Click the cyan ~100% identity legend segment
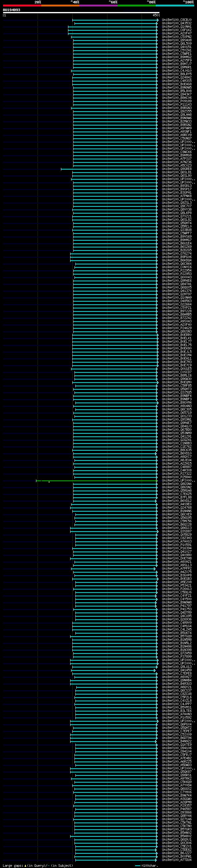This screenshot has width=197, height=868. [175, 6]
